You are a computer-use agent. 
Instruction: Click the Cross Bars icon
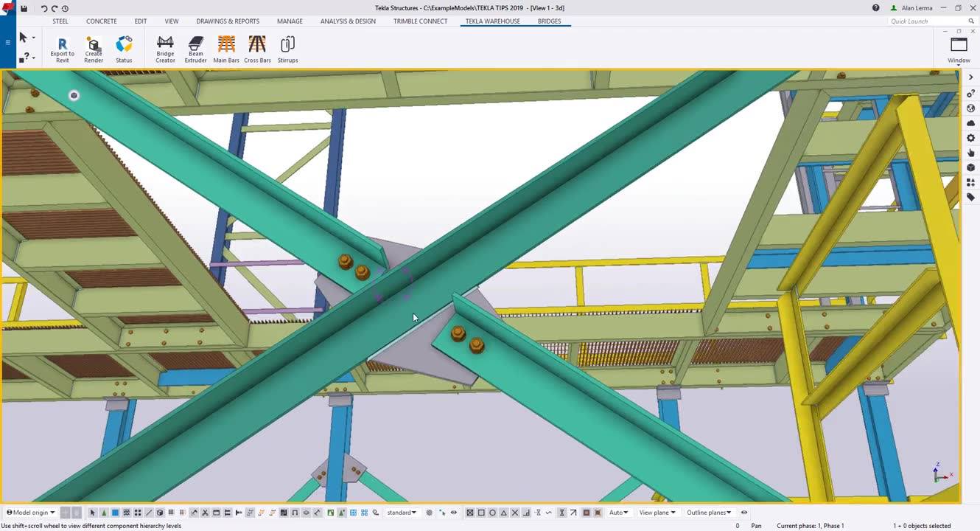(257, 49)
